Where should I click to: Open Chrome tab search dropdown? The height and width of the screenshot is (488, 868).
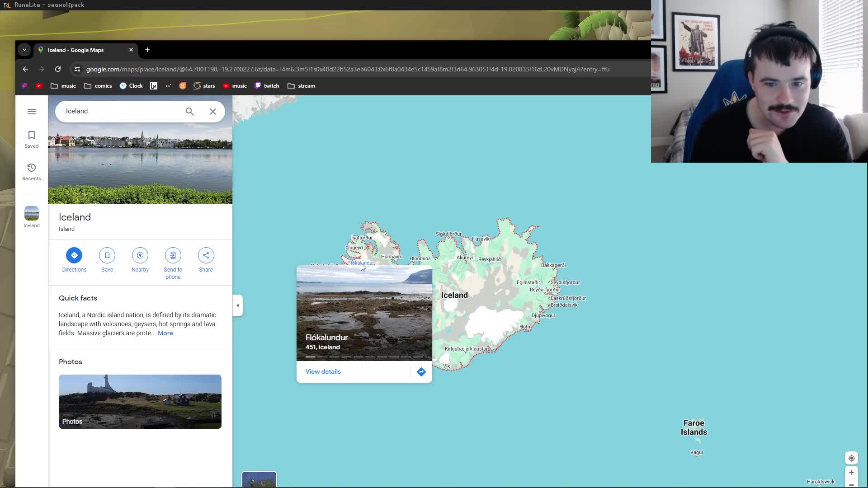[x=24, y=50]
